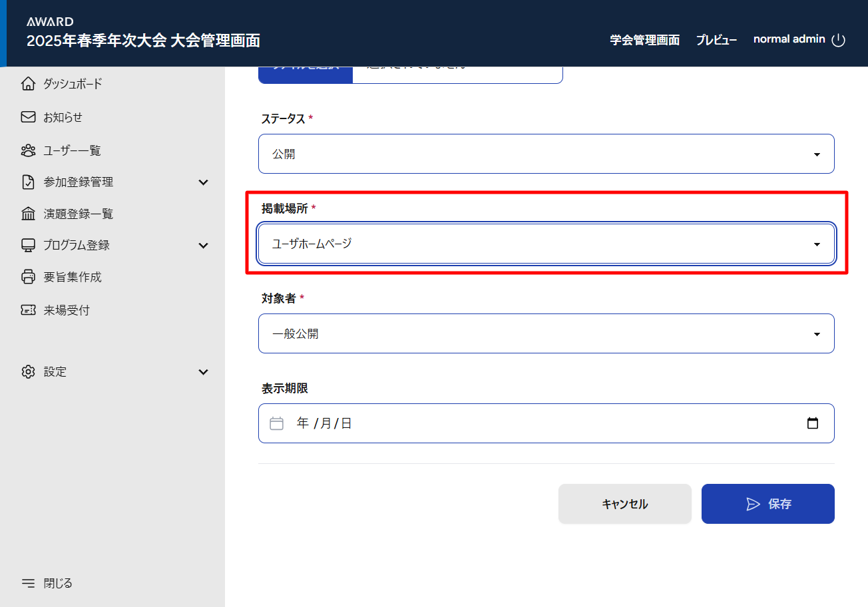
Task: Click the 設定 gear icon
Action: coord(28,371)
